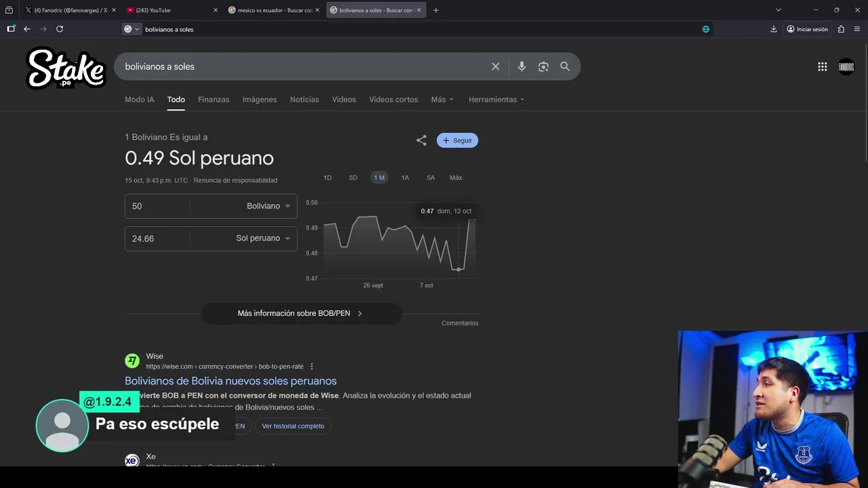Click the browser forward arrow
Screen dimensions: 868x488
click(x=43, y=29)
